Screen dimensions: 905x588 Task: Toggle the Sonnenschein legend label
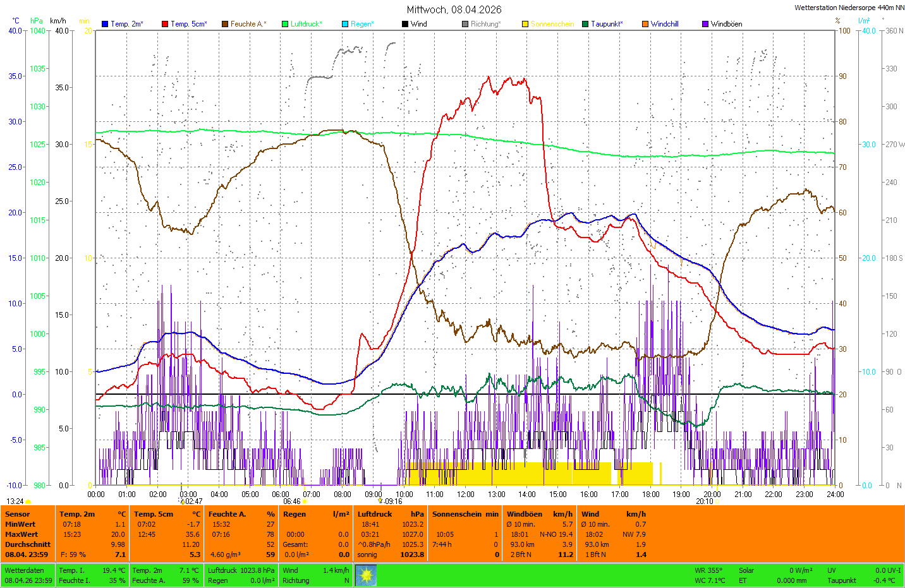click(552, 24)
